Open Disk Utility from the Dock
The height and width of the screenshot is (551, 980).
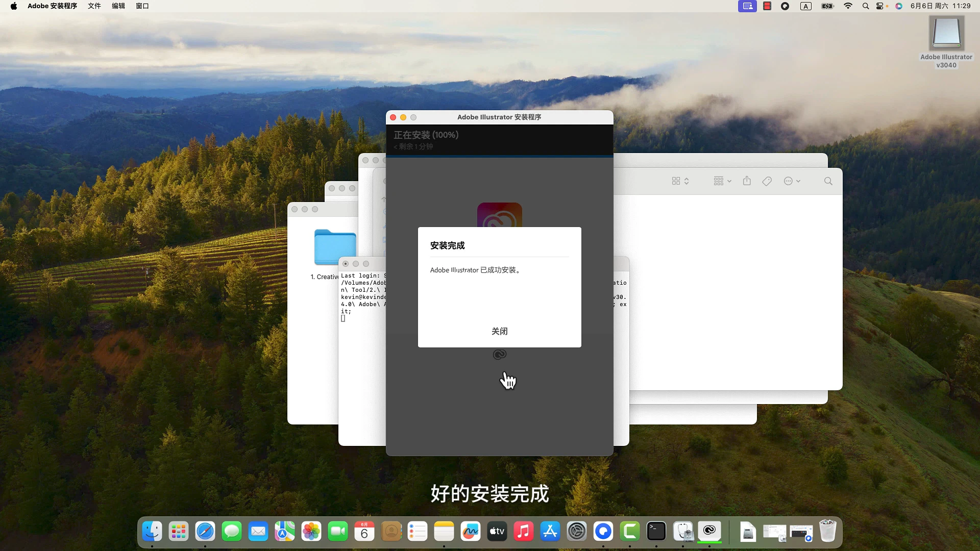pyautogui.click(x=683, y=532)
